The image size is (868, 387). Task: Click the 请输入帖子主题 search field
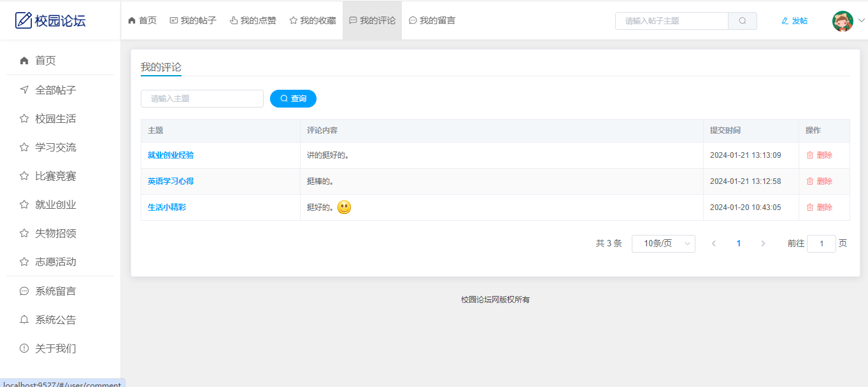tap(671, 21)
